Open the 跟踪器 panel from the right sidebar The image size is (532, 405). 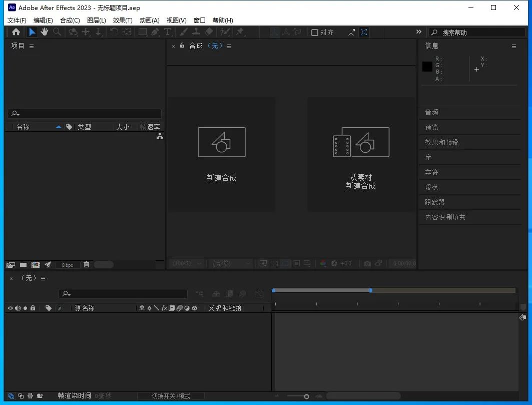pos(434,202)
